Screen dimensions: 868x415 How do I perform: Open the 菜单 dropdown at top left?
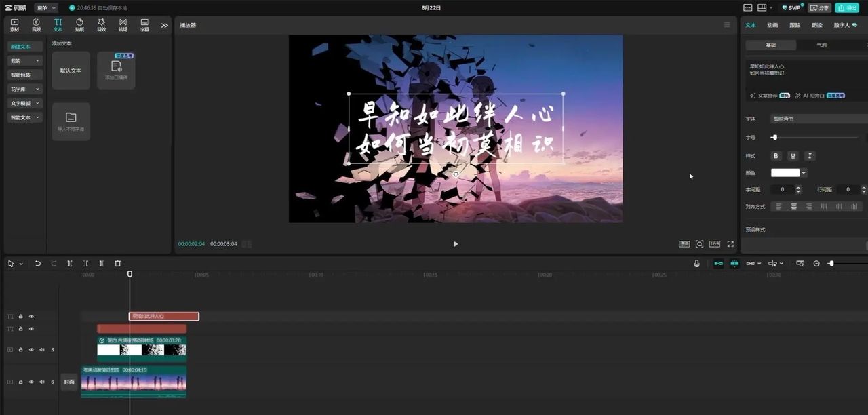point(46,8)
